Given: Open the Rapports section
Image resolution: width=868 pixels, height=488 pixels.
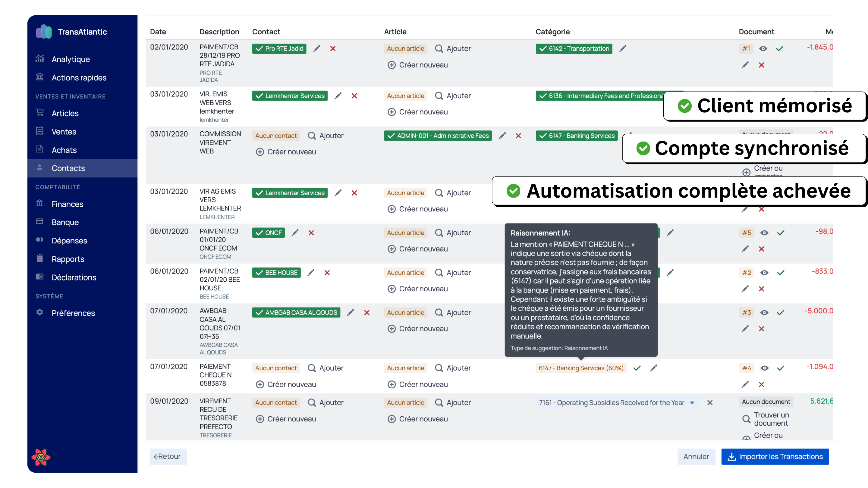Looking at the screenshot, I should pyautogui.click(x=68, y=259).
